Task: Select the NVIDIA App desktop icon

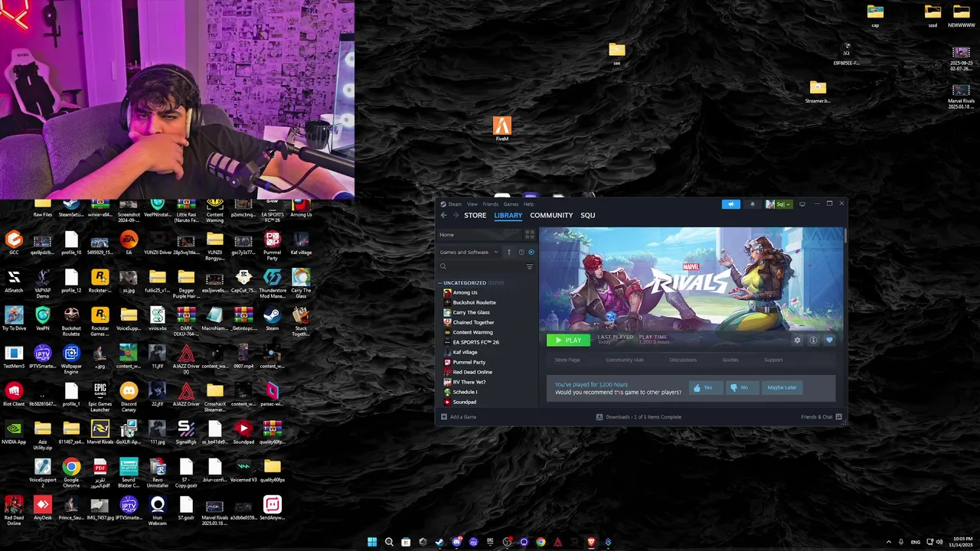Action: click(x=14, y=432)
